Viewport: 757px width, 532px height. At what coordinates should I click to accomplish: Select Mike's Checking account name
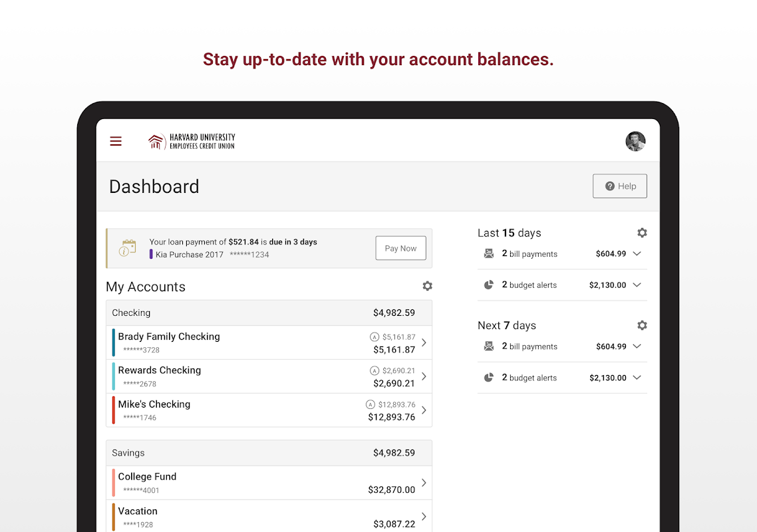(154, 404)
